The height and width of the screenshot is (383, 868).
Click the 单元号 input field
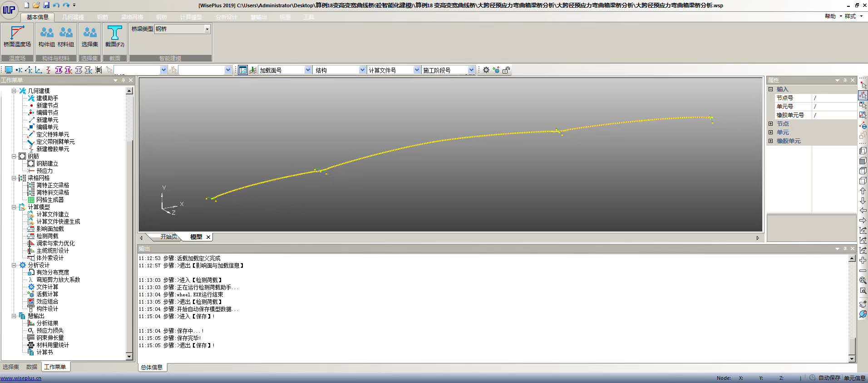click(834, 106)
